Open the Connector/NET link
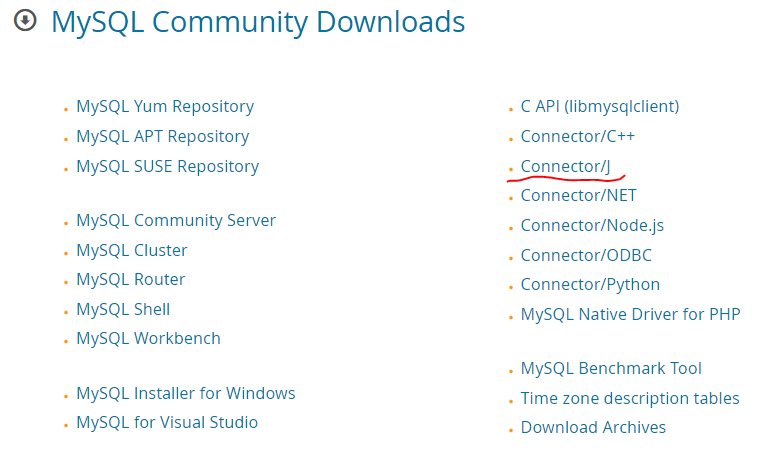The width and height of the screenshot is (782, 467). pos(579,196)
